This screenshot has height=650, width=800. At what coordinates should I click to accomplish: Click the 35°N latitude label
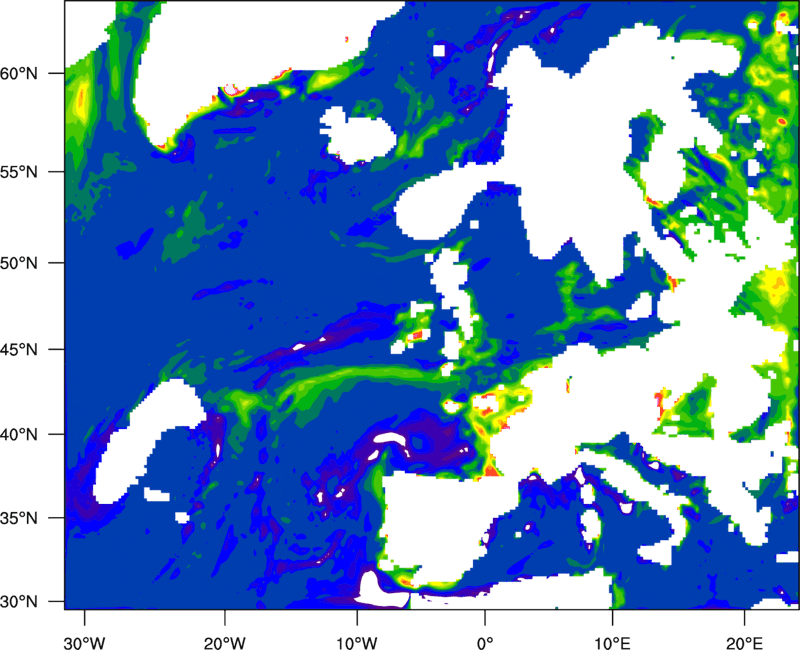(x=19, y=518)
